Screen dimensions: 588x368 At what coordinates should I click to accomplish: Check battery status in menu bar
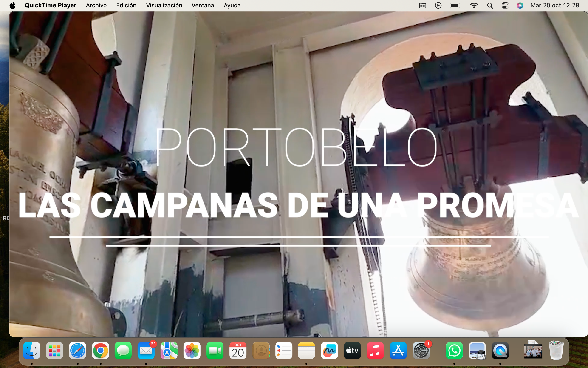coord(455,5)
